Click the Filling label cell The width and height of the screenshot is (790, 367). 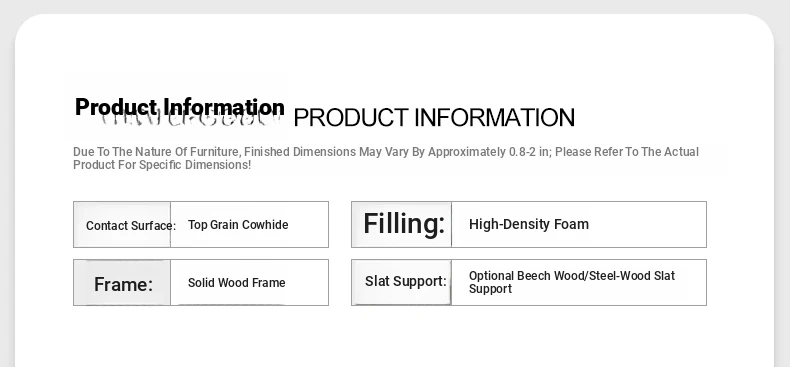point(402,224)
